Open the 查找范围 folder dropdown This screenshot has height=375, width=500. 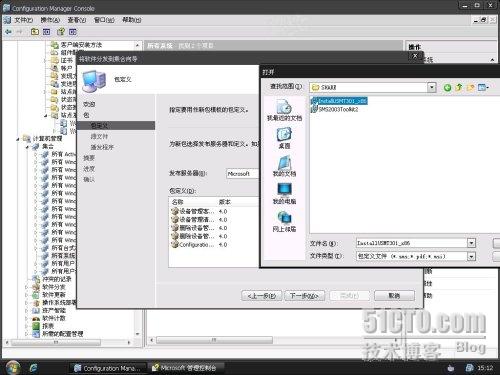click(x=432, y=88)
